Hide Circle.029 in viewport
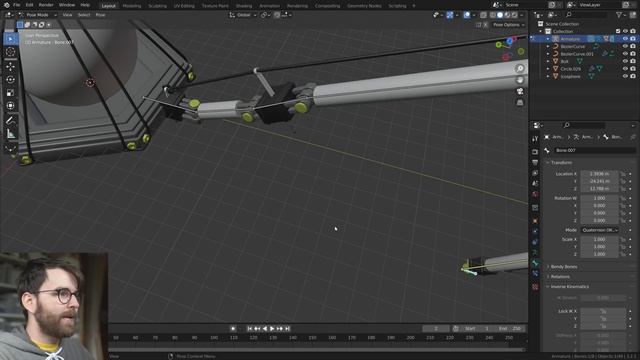 coord(625,69)
